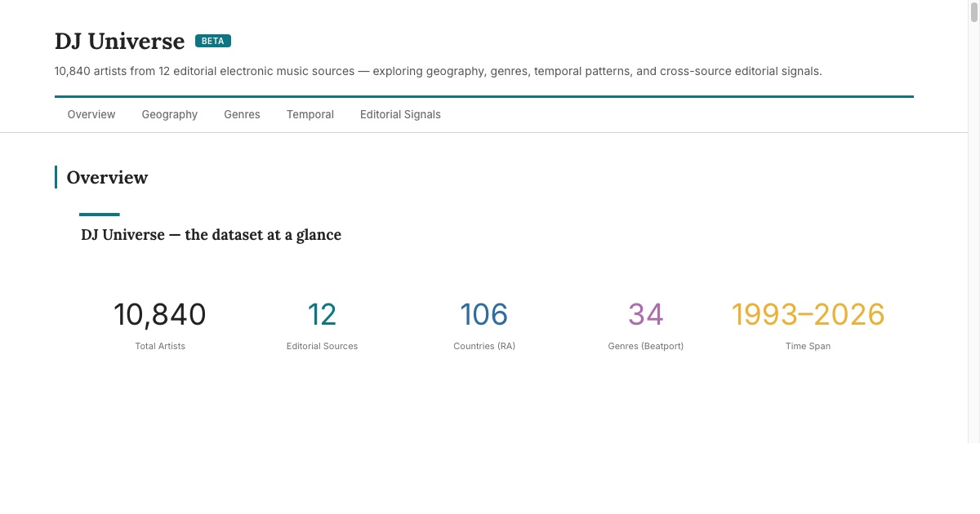Image resolution: width=980 pixels, height=514 pixels.
Task: Click the Time Span caption label
Action: click(808, 346)
